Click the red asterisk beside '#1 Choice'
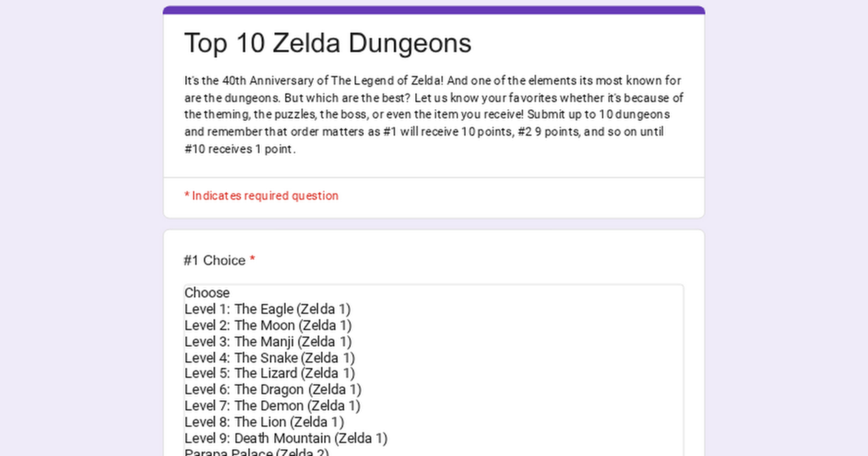868x456 pixels. click(252, 260)
